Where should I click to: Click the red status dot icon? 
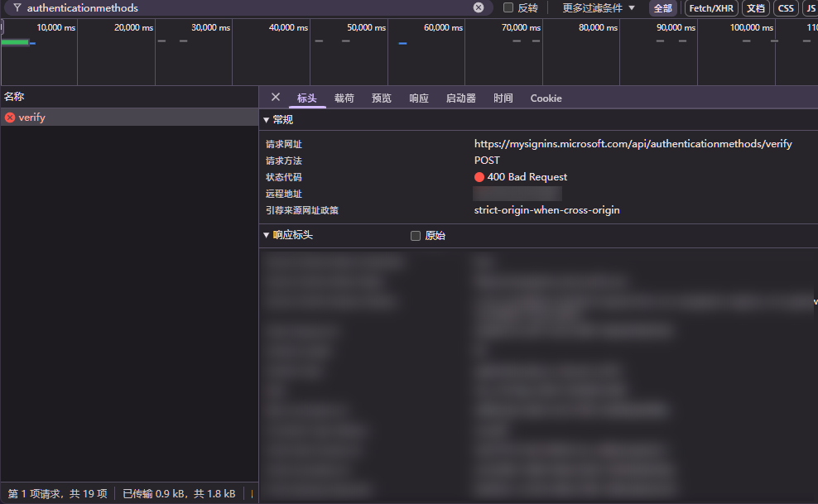(x=479, y=177)
